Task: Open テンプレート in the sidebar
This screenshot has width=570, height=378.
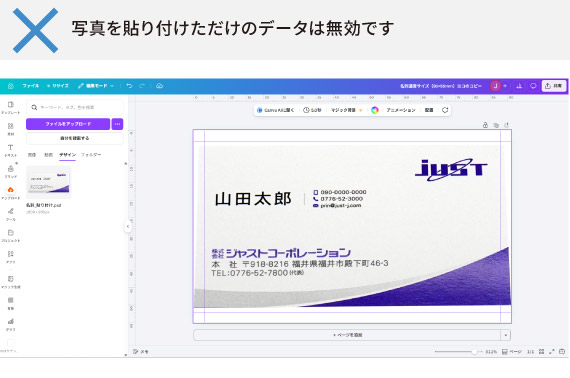Action: click(11, 108)
